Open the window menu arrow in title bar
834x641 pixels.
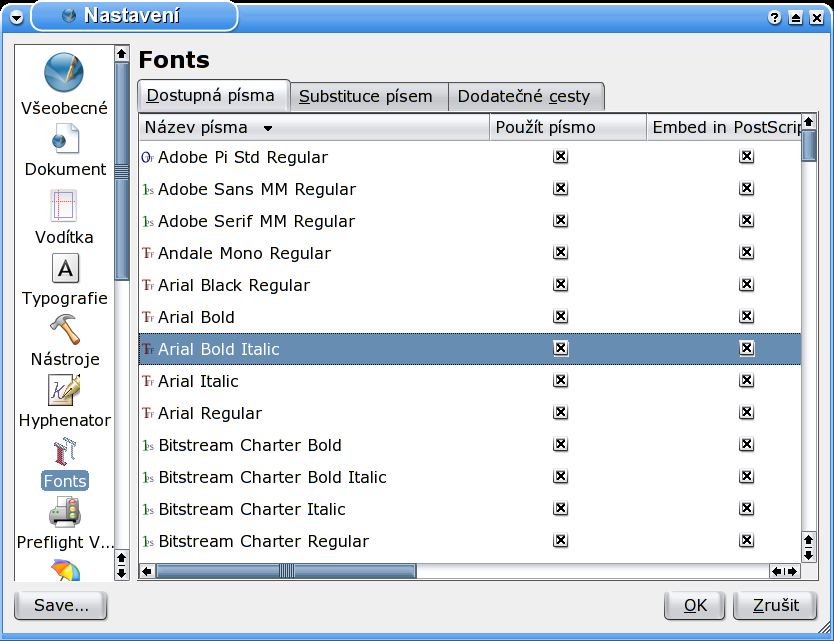point(17,17)
